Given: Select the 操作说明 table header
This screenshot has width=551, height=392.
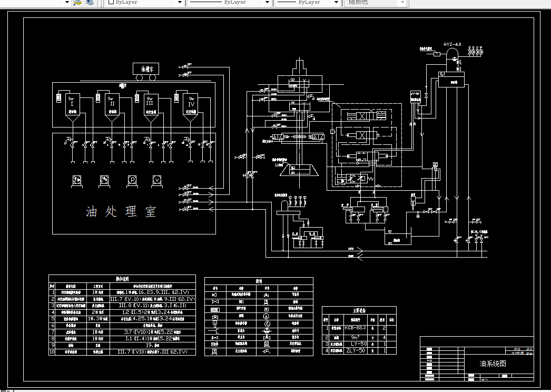Looking at the screenshot, I should click(122, 279).
